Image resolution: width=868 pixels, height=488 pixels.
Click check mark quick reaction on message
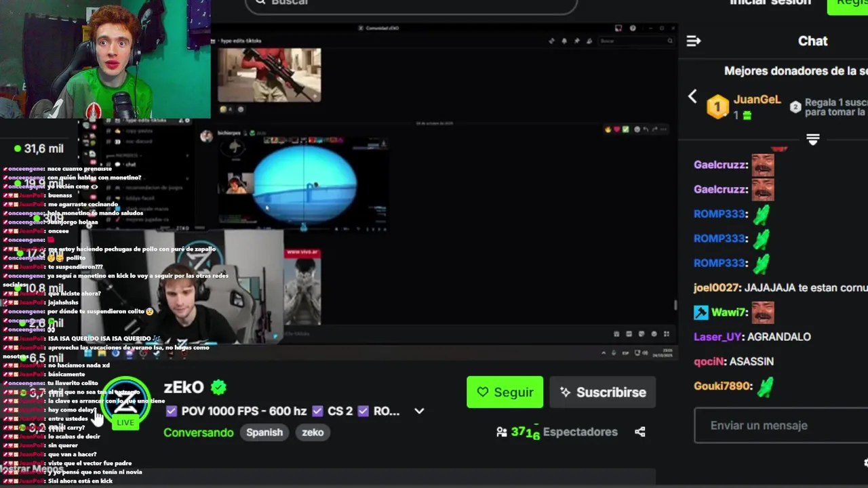click(625, 129)
